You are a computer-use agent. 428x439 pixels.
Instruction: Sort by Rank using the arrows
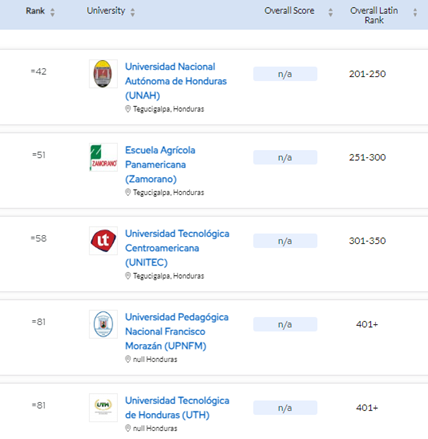click(52, 12)
